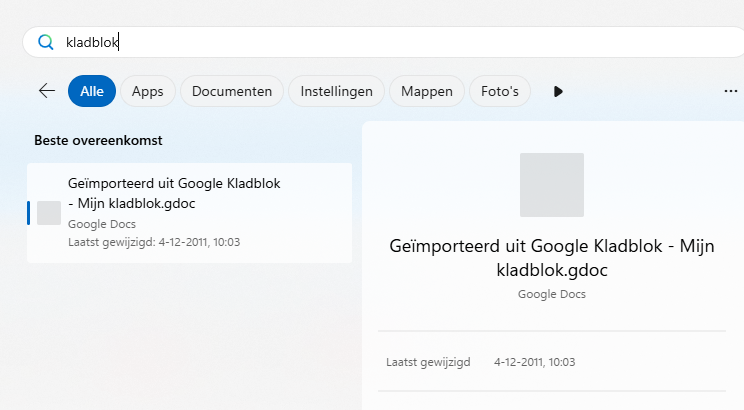Expand more filters with the right arrow
Screen dimensions: 744x410
pos(558,91)
